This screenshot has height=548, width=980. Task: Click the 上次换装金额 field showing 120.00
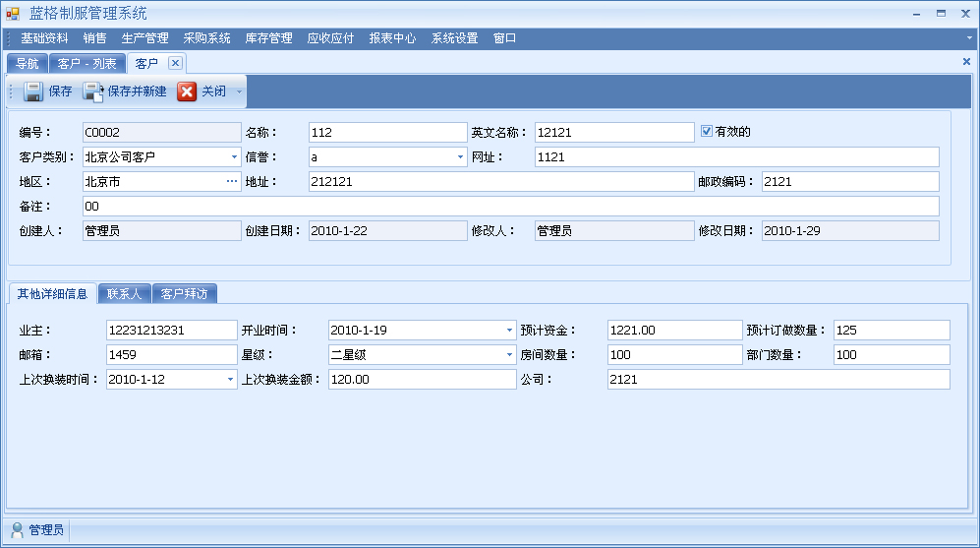pos(422,379)
